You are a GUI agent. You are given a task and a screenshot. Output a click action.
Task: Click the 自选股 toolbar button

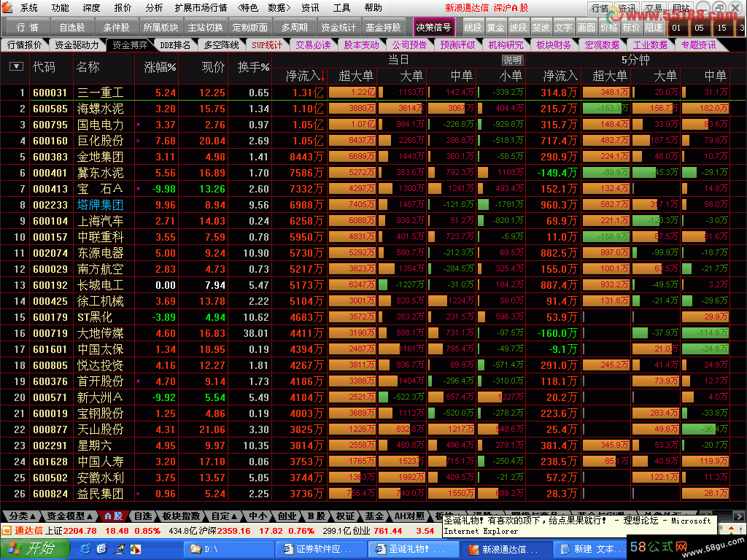point(72,28)
